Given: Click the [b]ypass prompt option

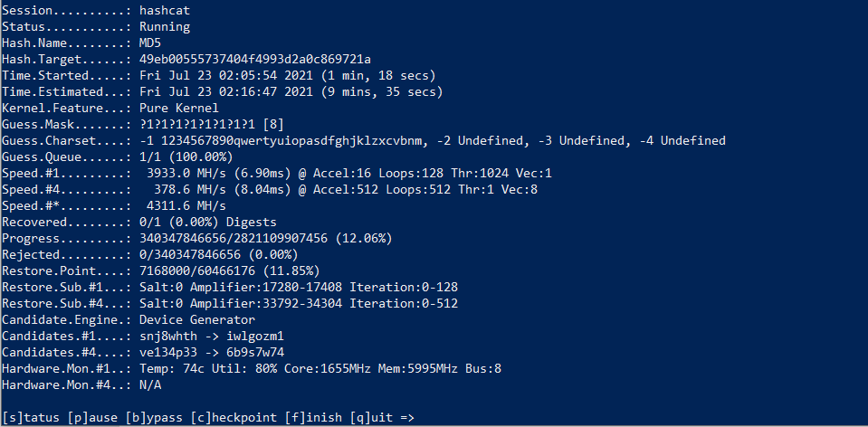Looking at the screenshot, I should (x=147, y=417).
